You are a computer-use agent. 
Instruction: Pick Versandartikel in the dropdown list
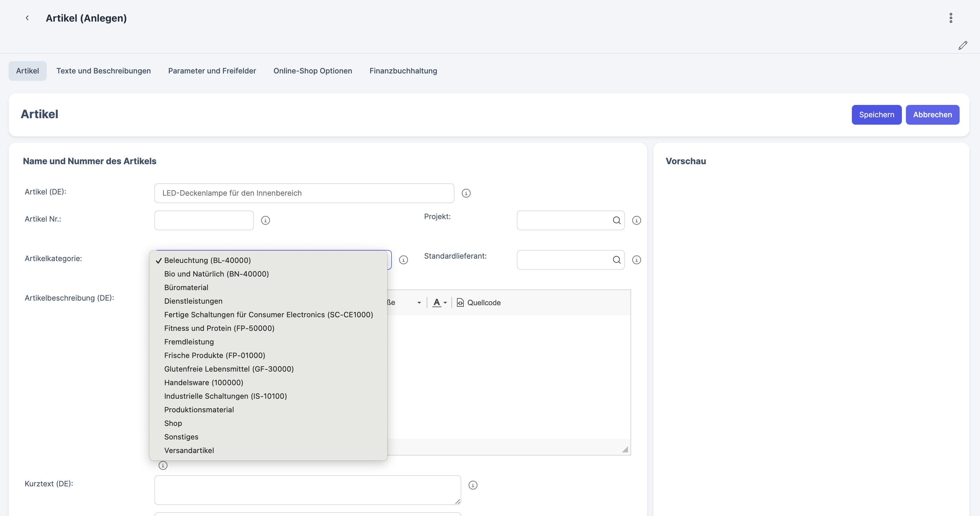tap(189, 451)
